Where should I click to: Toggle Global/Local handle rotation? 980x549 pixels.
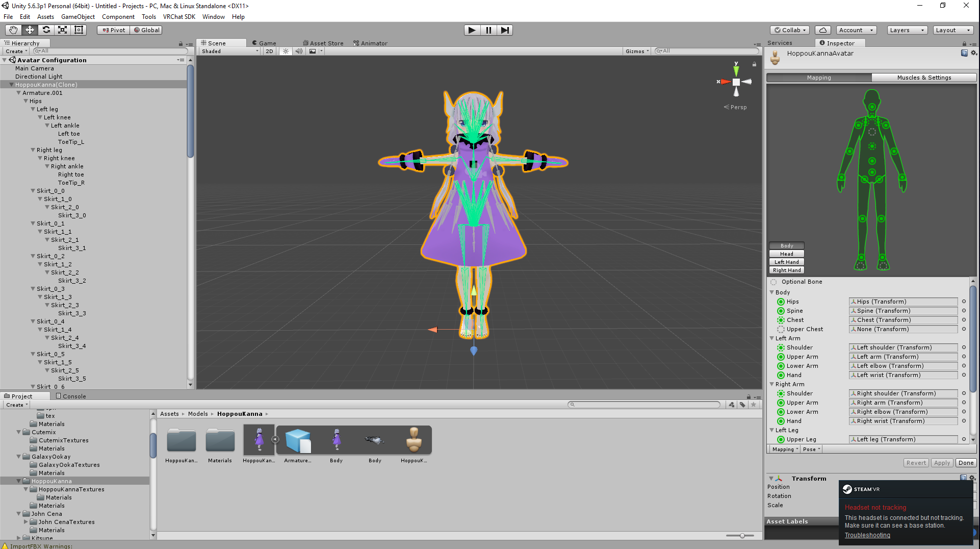146,30
